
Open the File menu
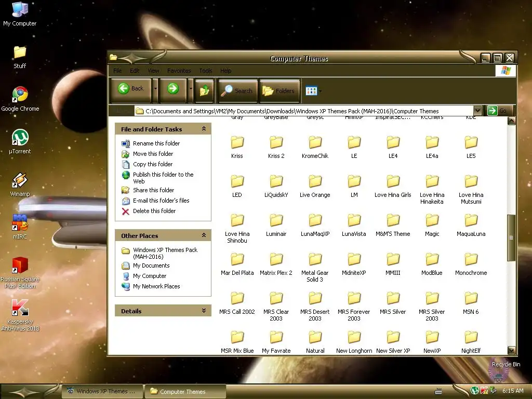tap(117, 71)
